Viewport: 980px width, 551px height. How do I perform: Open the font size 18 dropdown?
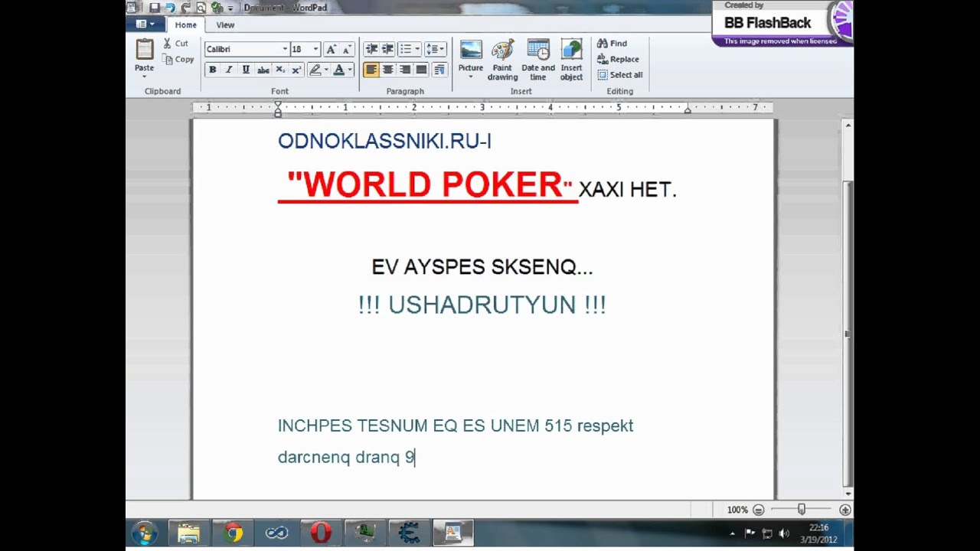point(315,49)
